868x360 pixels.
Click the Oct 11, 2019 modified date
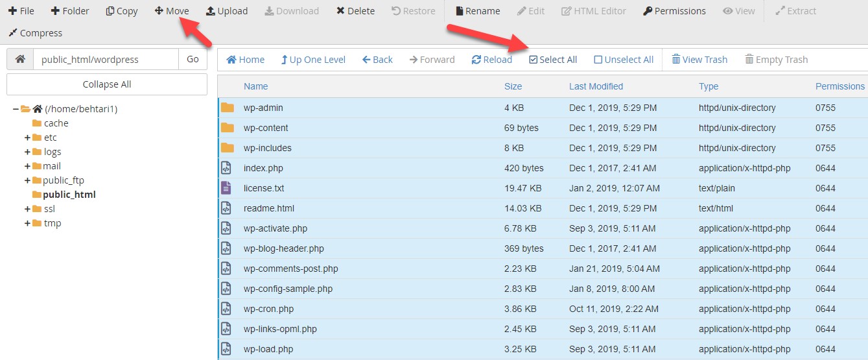point(614,309)
